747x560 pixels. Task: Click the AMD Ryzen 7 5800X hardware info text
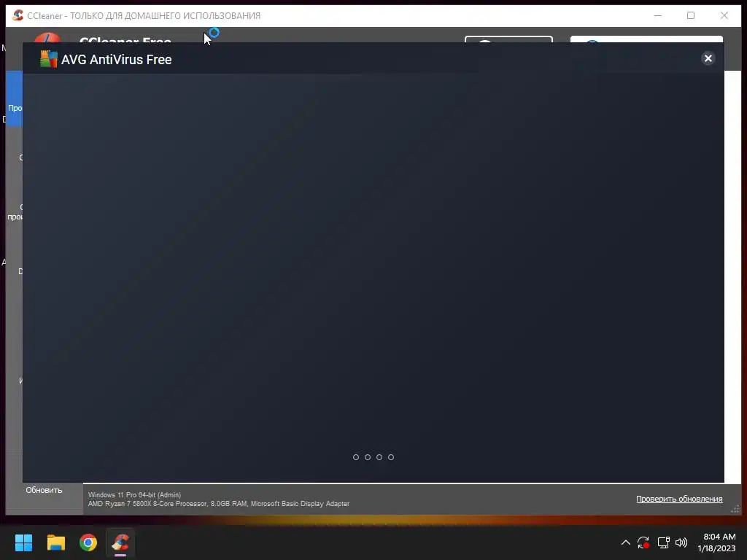point(219,504)
